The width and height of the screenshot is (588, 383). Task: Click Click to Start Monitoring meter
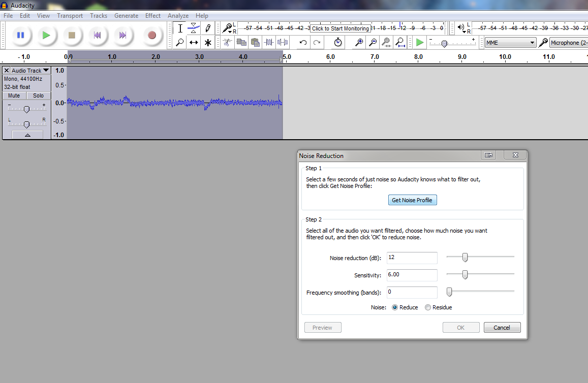pyautogui.click(x=341, y=28)
